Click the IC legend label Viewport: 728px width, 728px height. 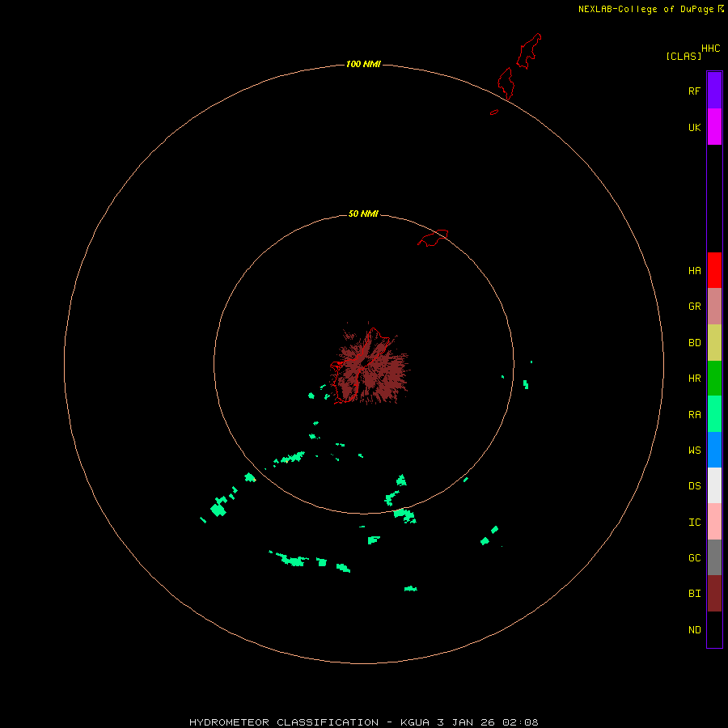click(694, 523)
